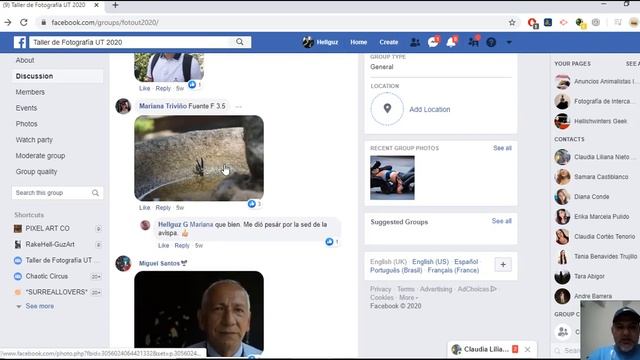Open Chaotic Circus shortcut
Image resolution: width=640 pixels, height=360 pixels.
[x=47, y=276]
